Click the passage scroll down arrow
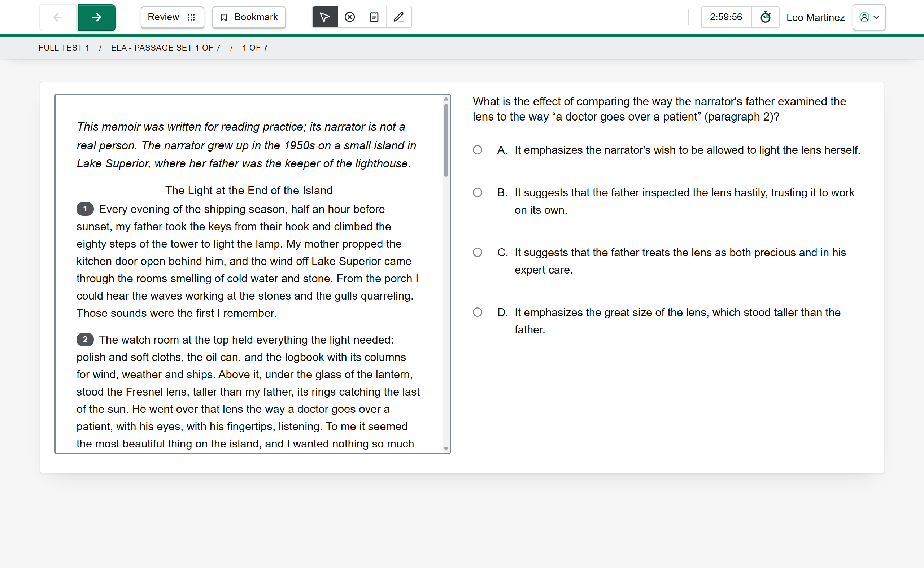This screenshot has width=924, height=568. point(446,449)
